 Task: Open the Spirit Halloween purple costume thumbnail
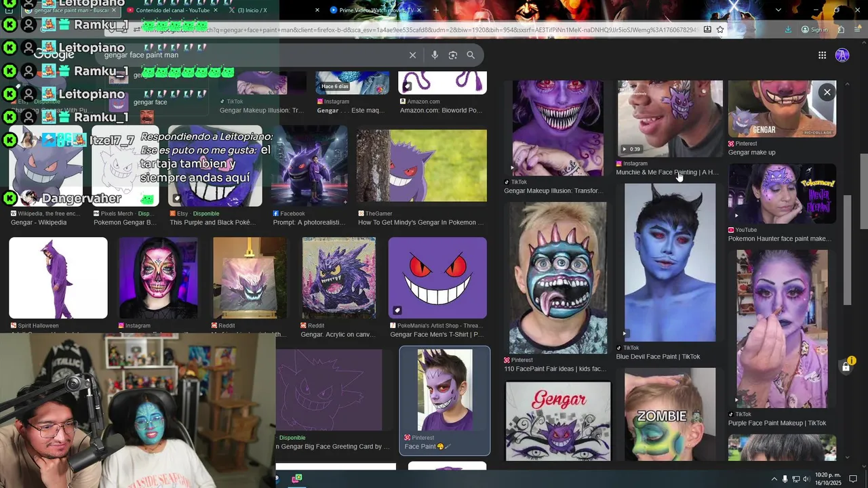tap(58, 278)
